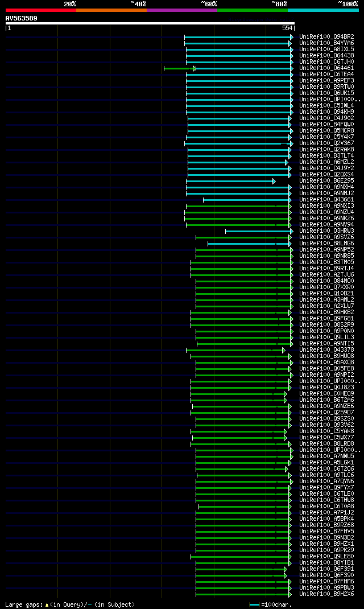The image size is (364, 609).
Task: Open hit UniRef100_Q94BR2
Action: click(326, 37)
